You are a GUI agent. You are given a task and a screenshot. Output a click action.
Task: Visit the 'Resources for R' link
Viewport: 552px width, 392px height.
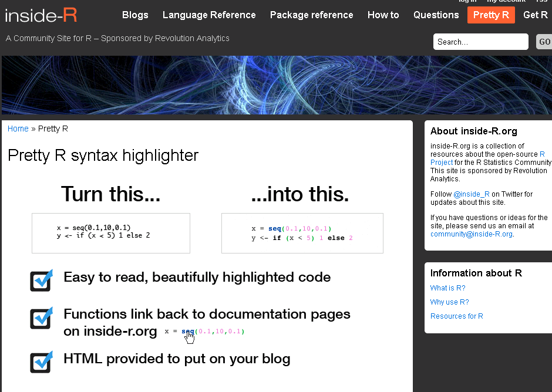tap(456, 316)
